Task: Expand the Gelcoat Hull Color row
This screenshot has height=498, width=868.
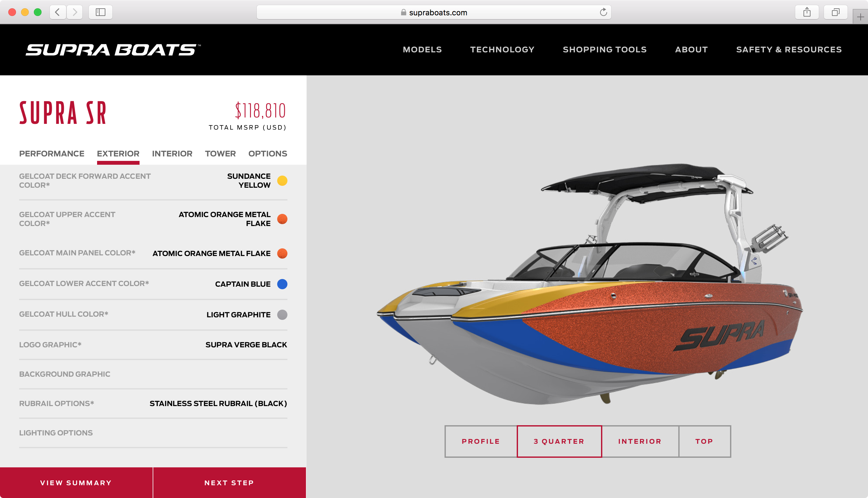Action: 153,314
